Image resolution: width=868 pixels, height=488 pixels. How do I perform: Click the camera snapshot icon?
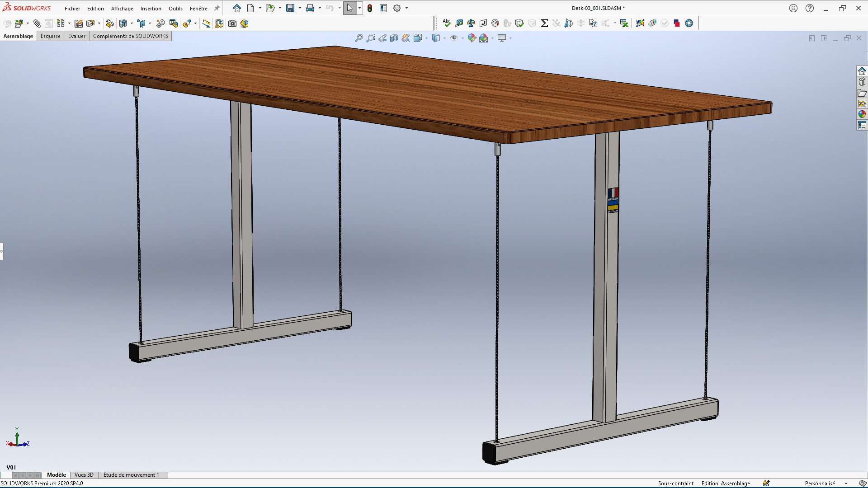[232, 23]
